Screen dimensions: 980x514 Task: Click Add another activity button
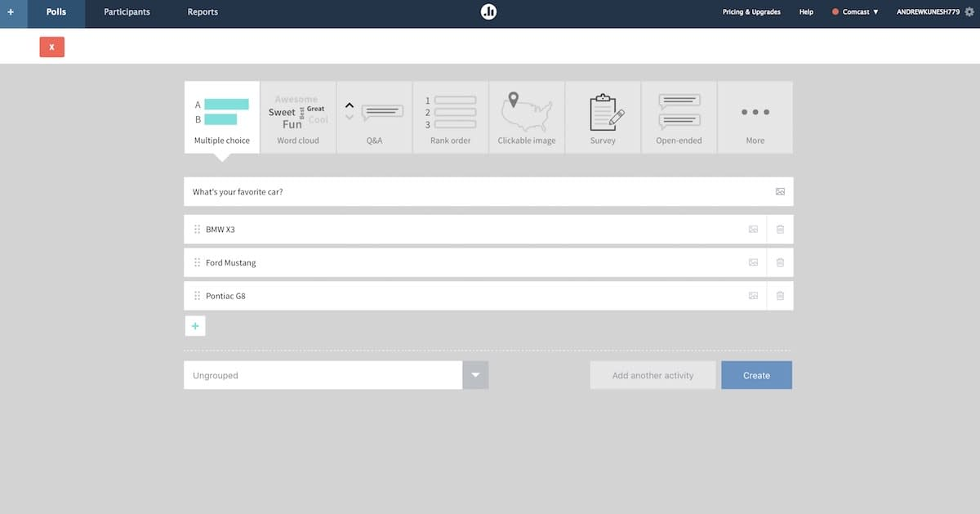point(653,375)
